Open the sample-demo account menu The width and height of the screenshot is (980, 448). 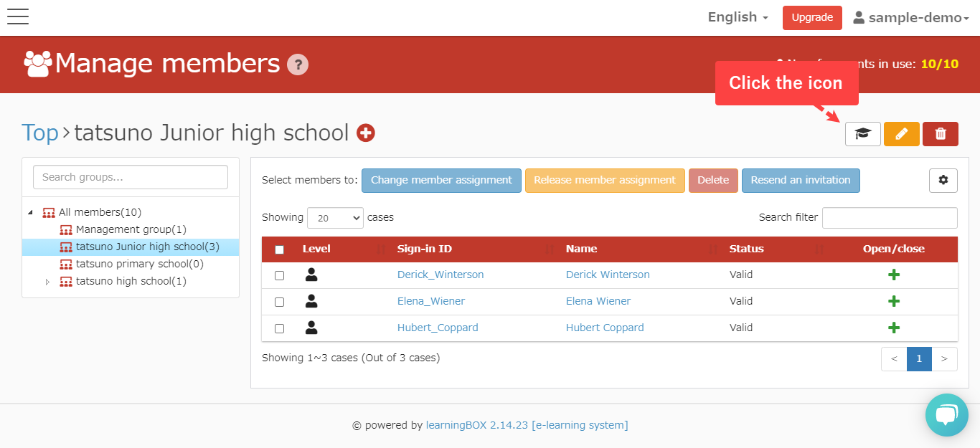[910, 18]
